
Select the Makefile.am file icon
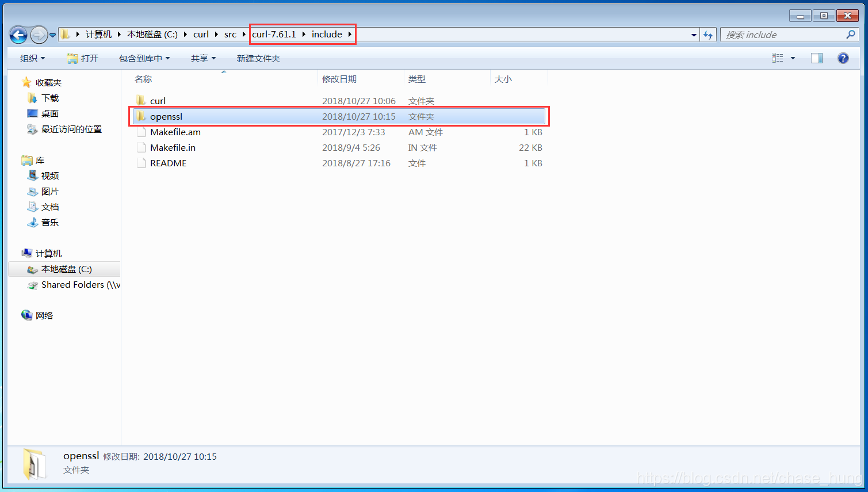point(141,132)
